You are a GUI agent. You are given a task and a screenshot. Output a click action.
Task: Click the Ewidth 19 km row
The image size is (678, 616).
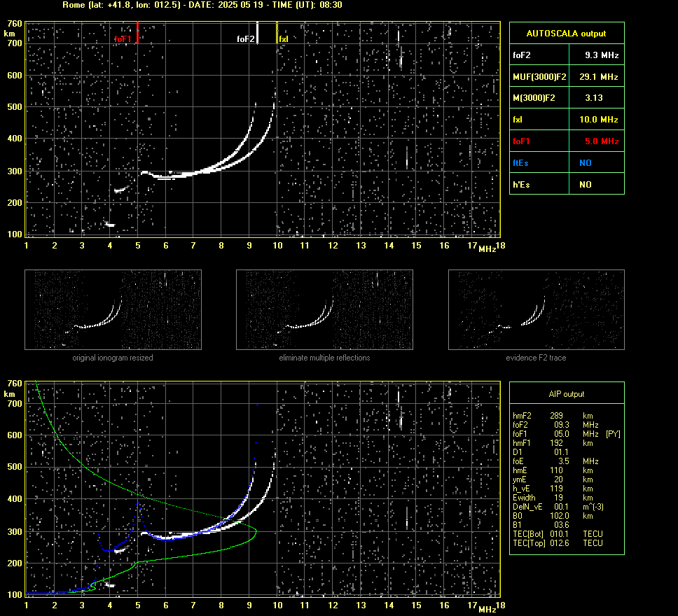[x=553, y=498]
